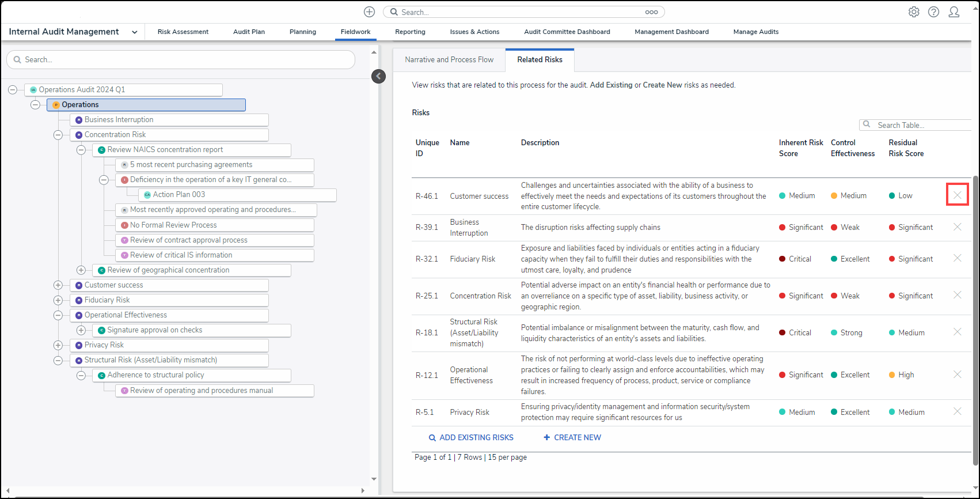Click the ellipsis in top search bar

point(651,12)
